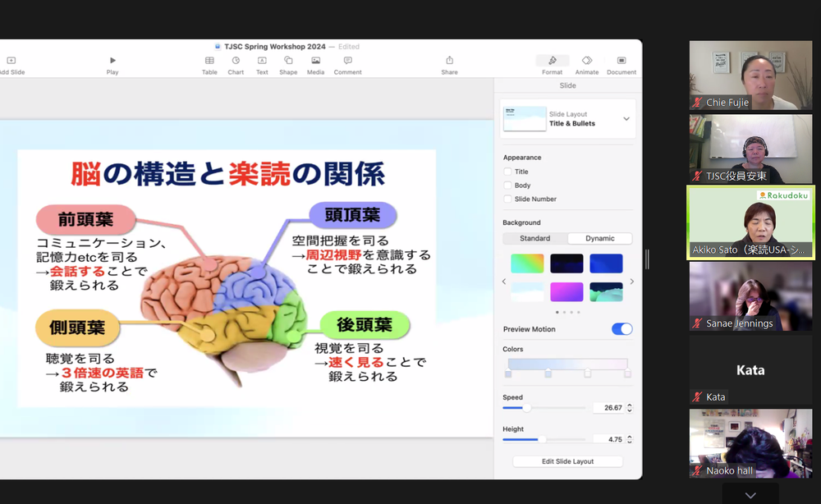The image size is (821, 504).
Task: Click the Height stepper arrows
Action: click(x=630, y=439)
